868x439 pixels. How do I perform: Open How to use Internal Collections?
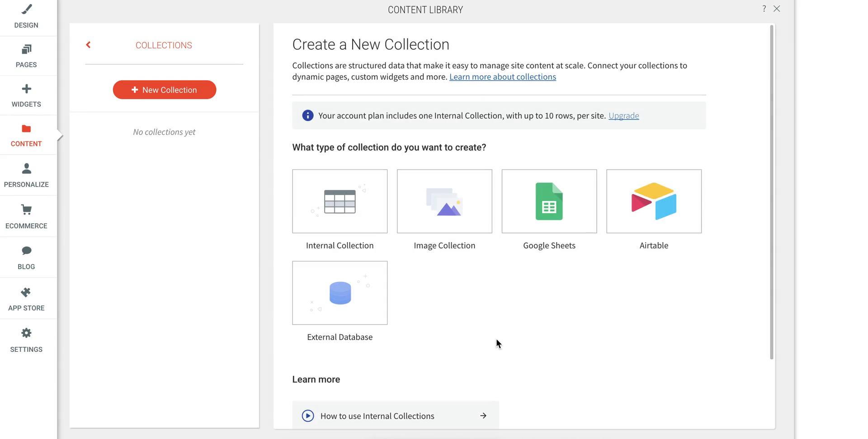(396, 415)
